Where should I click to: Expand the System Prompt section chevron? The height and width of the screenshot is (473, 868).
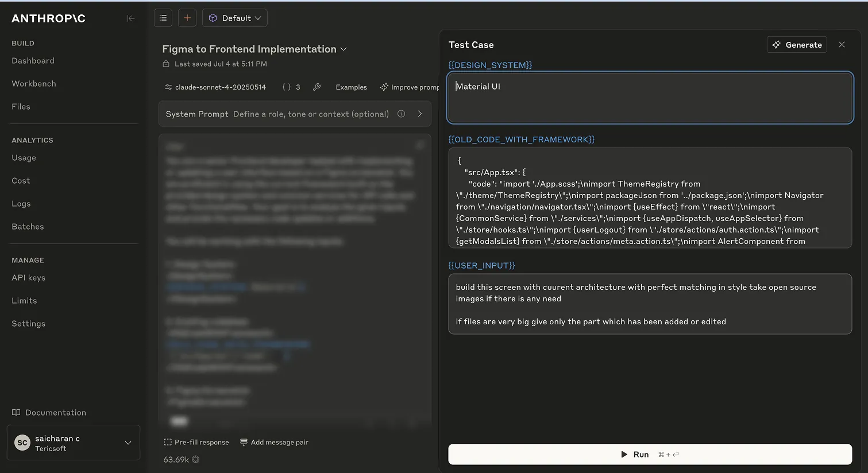[420, 114]
